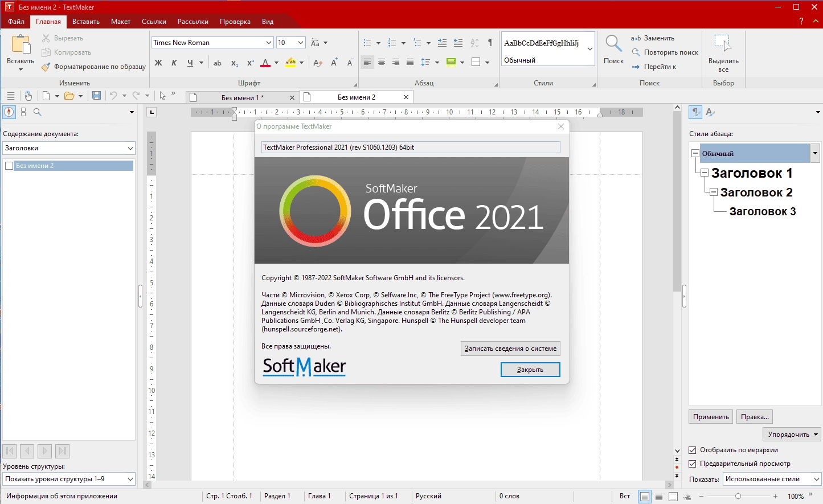823x504 pixels.
Task: Decrease font size with A- icon
Action: point(350,63)
